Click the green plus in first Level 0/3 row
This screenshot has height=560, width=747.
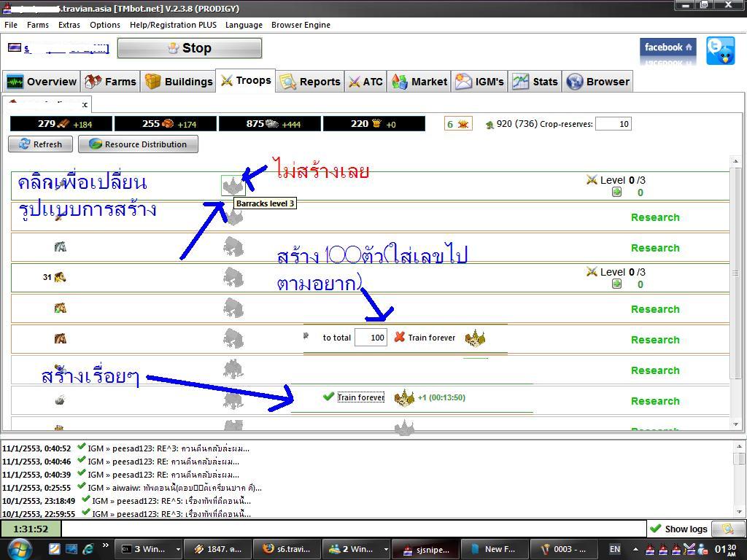point(616,192)
